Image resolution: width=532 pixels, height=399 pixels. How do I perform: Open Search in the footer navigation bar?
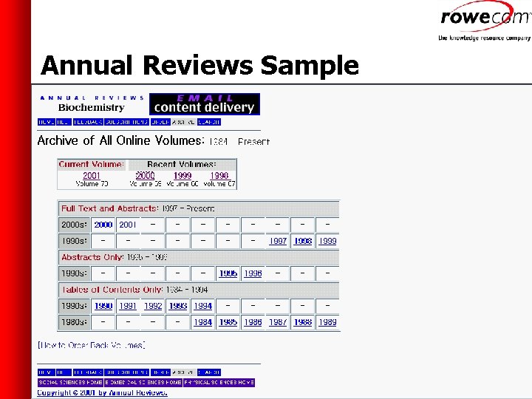(209, 372)
